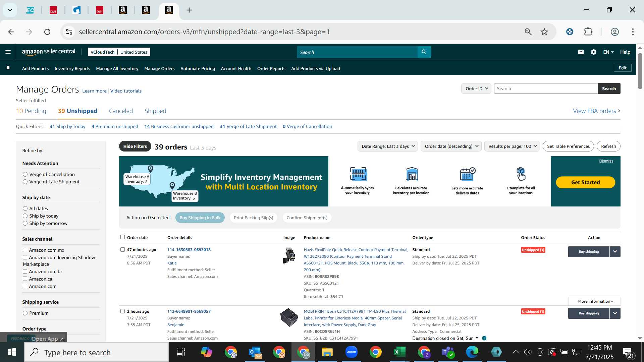The width and height of the screenshot is (644, 362).
Task: Open the Havis payment terminal product thumbnail
Action: click(x=289, y=255)
